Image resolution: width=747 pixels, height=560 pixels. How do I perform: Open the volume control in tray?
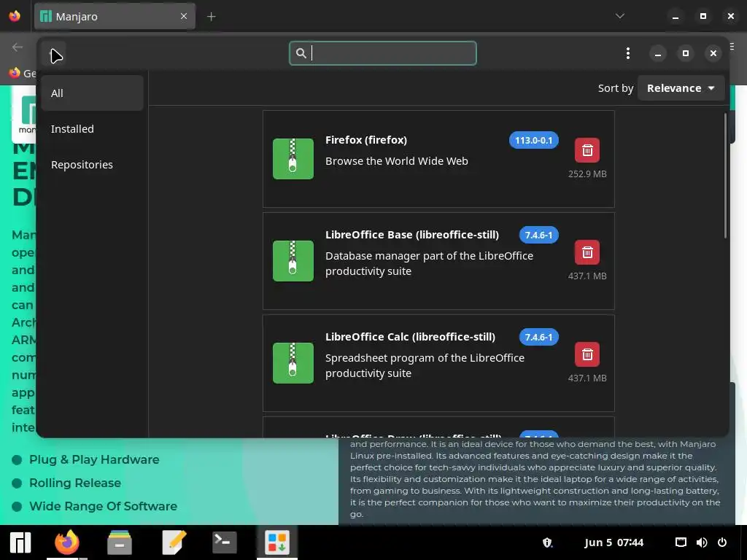702,542
